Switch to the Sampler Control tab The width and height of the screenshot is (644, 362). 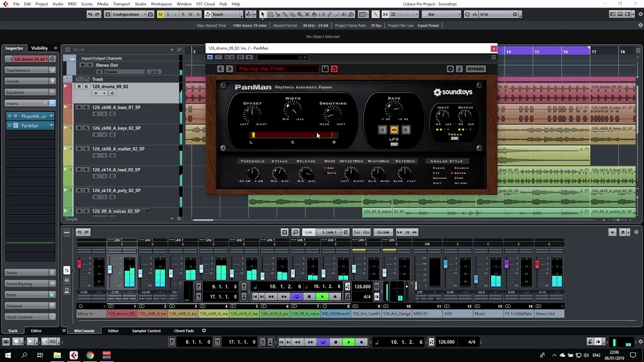pos(146,331)
